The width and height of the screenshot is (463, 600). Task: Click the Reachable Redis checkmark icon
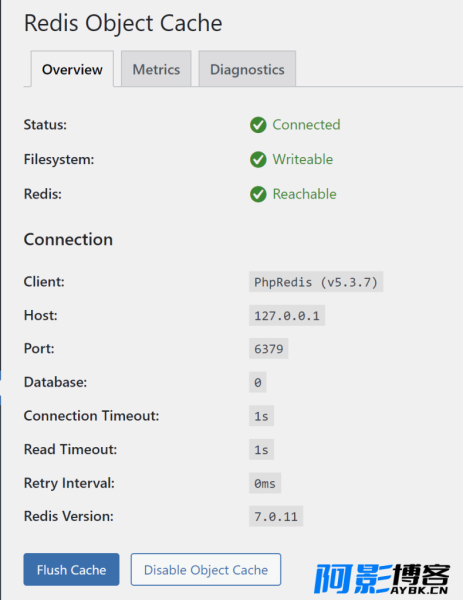(x=258, y=194)
